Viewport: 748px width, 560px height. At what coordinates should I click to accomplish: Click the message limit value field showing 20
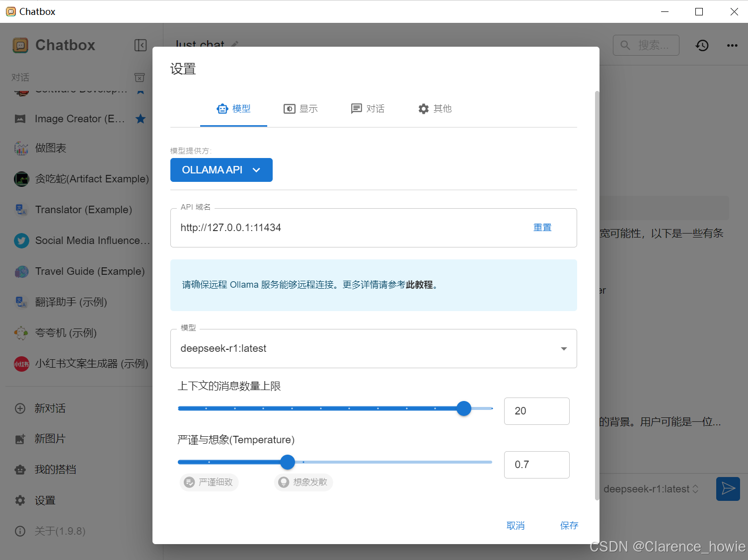point(536,411)
